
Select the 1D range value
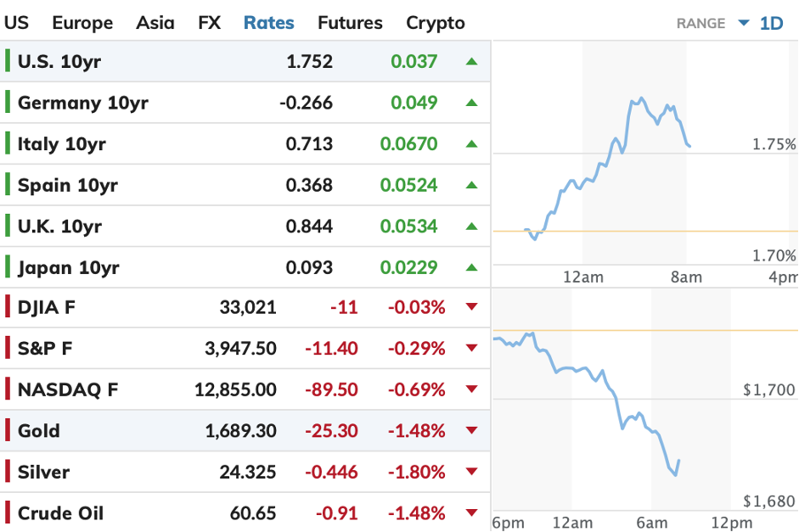[771, 23]
